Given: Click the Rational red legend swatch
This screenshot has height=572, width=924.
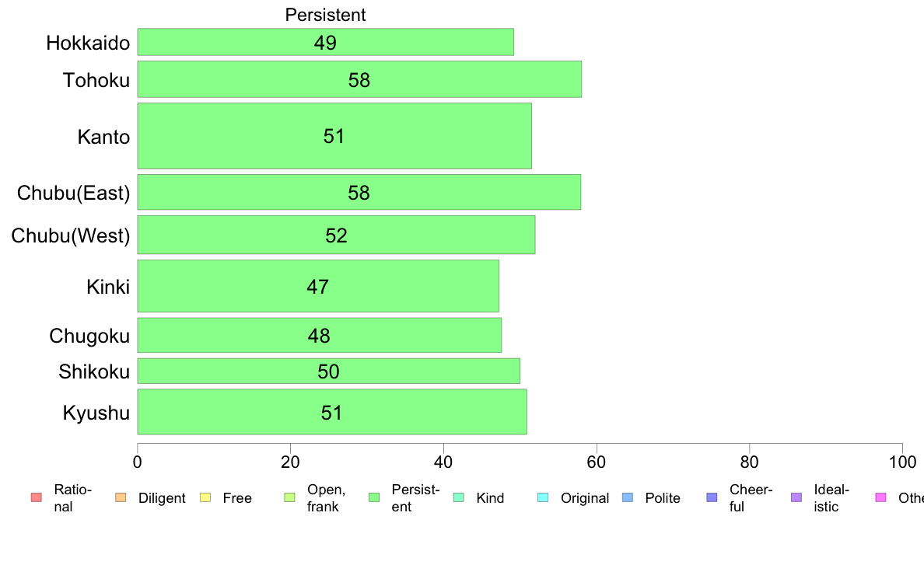Looking at the screenshot, I should 36,497.
